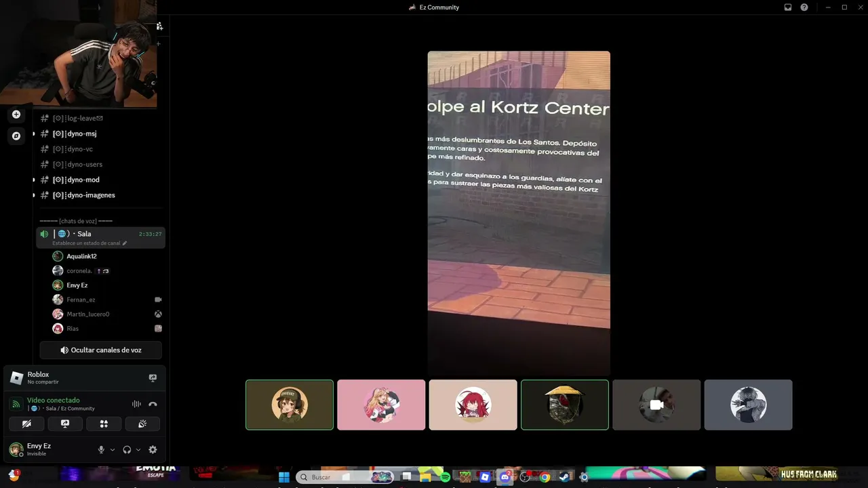Viewport: 868px width, 488px height.
Task: Open Windows Start menu
Action: click(x=284, y=477)
